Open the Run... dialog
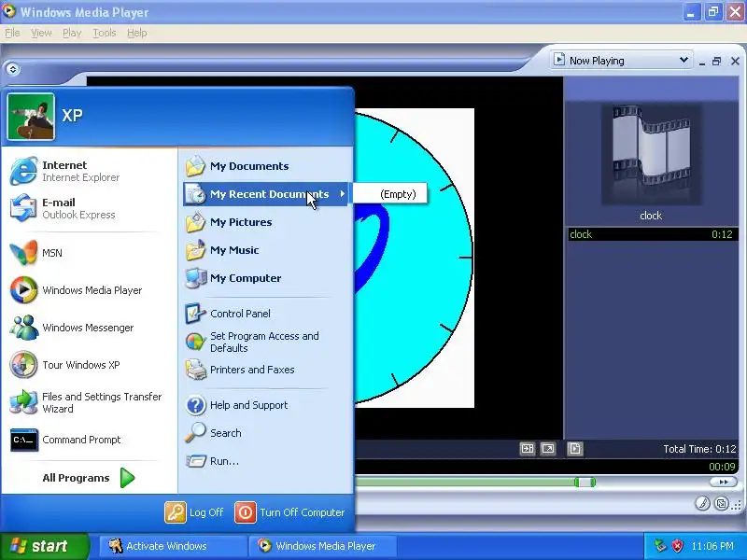This screenshot has height=560, width=747. (267, 461)
